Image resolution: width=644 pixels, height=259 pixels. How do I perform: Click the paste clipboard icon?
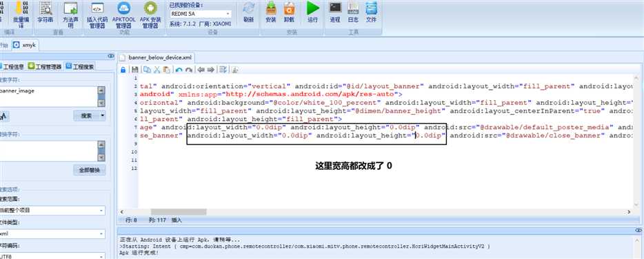pos(166,70)
